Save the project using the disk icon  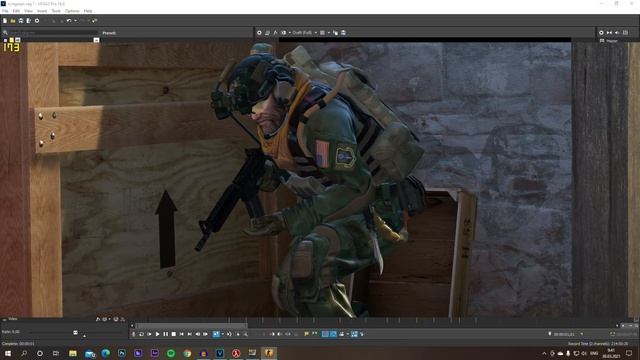tap(21, 20)
